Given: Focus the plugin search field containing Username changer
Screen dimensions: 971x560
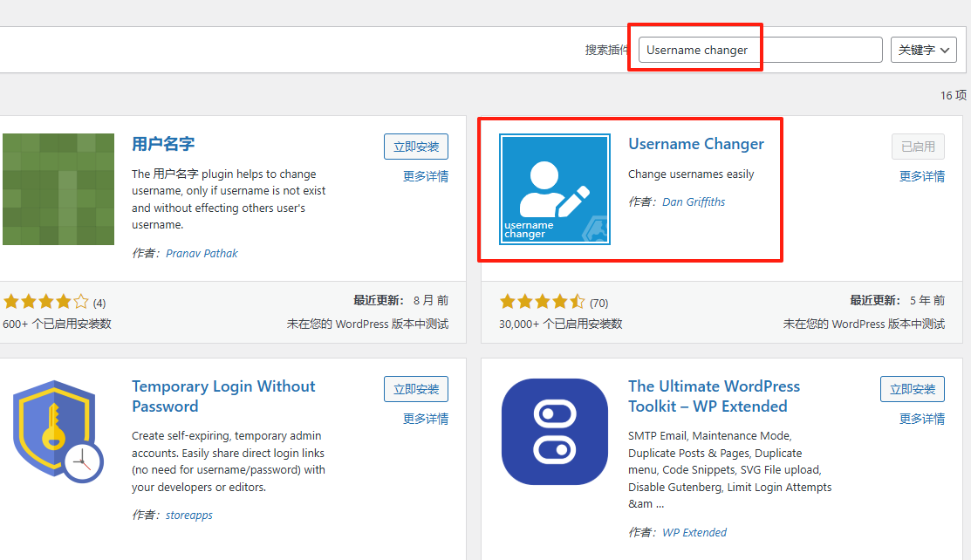Looking at the screenshot, I should [761, 51].
